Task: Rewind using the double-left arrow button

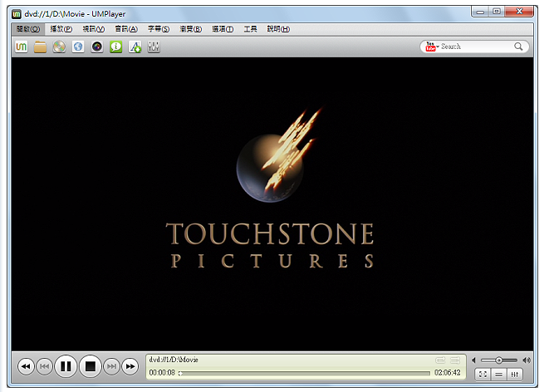Action: (x=26, y=366)
